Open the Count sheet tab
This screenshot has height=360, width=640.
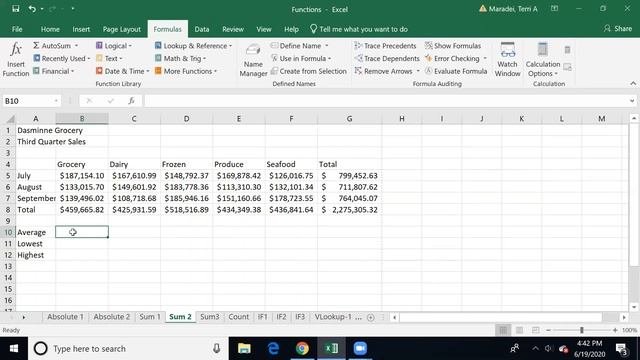click(x=238, y=317)
